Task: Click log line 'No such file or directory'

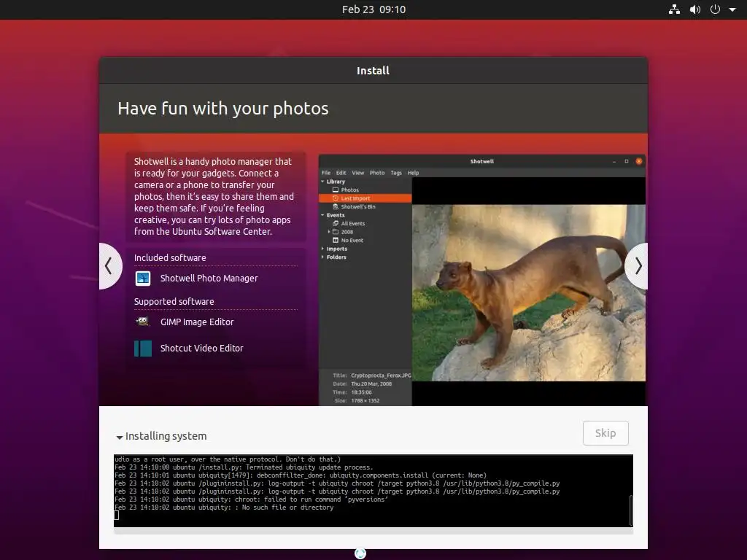Action: pos(224,507)
